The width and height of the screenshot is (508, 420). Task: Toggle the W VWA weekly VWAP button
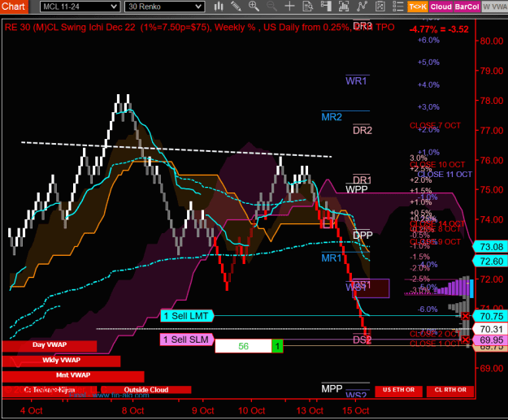pos(494,6)
